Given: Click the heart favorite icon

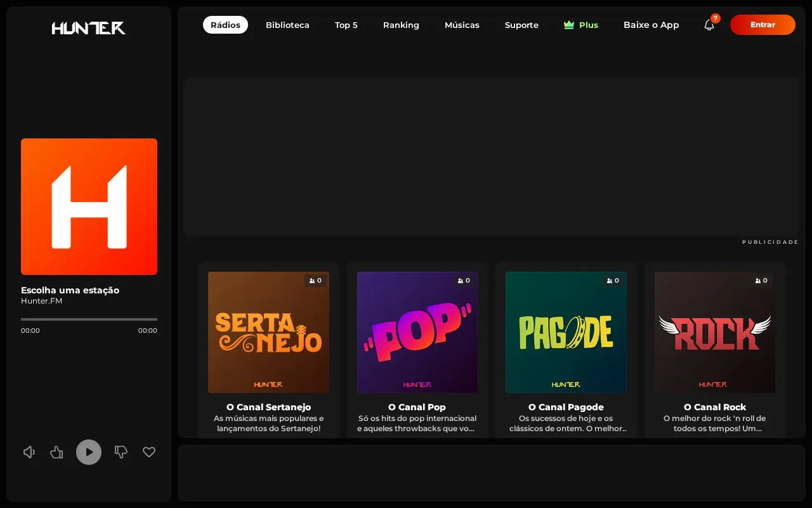Looking at the screenshot, I should pyautogui.click(x=149, y=452).
